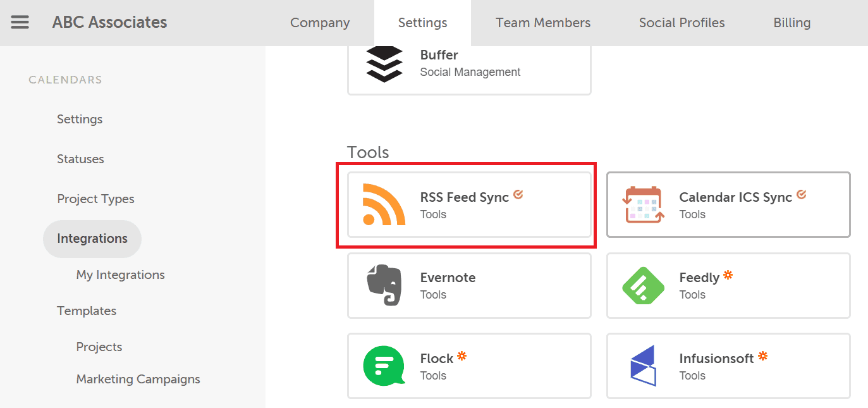868x408 pixels.
Task: Open Projects under Templates
Action: [99, 347]
